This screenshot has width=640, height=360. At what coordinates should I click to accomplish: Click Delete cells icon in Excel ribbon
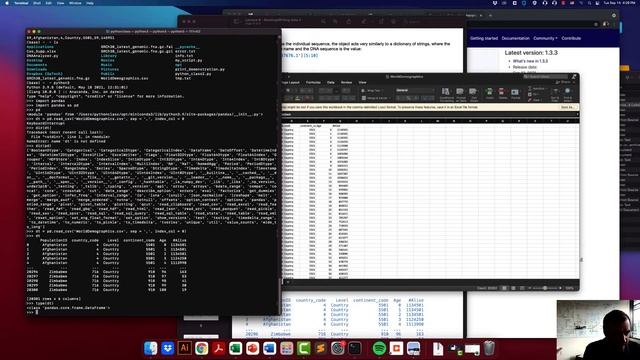[502, 94]
